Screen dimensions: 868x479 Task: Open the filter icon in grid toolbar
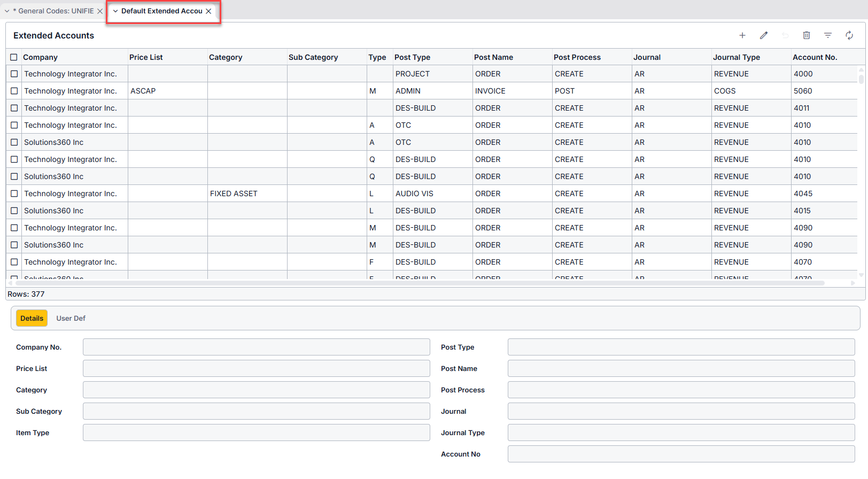coord(828,35)
